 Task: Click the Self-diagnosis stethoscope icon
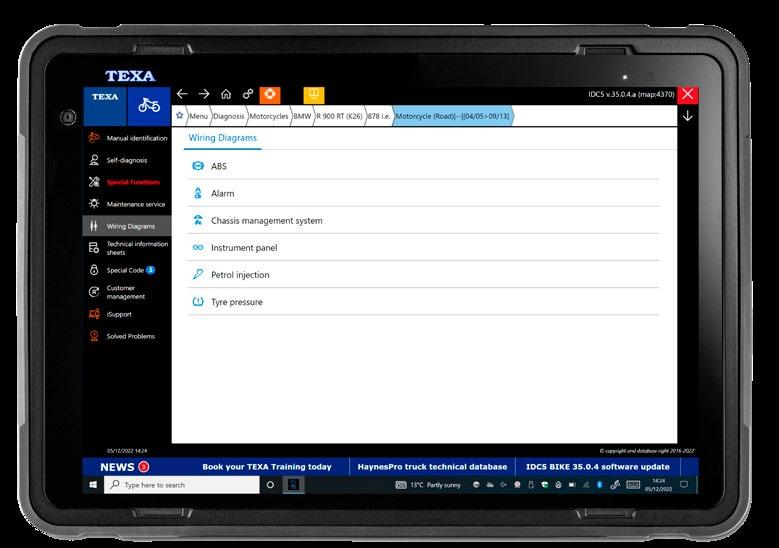point(94,160)
